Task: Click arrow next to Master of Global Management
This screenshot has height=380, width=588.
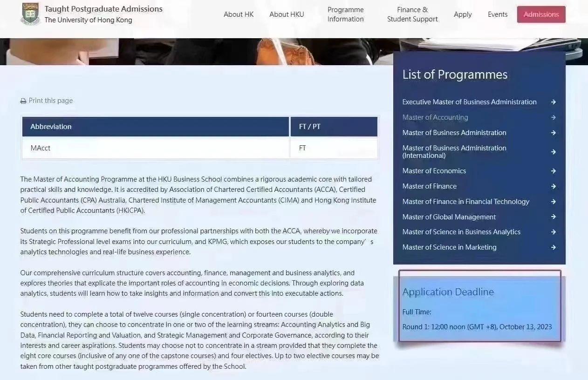Action: click(x=553, y=217)
